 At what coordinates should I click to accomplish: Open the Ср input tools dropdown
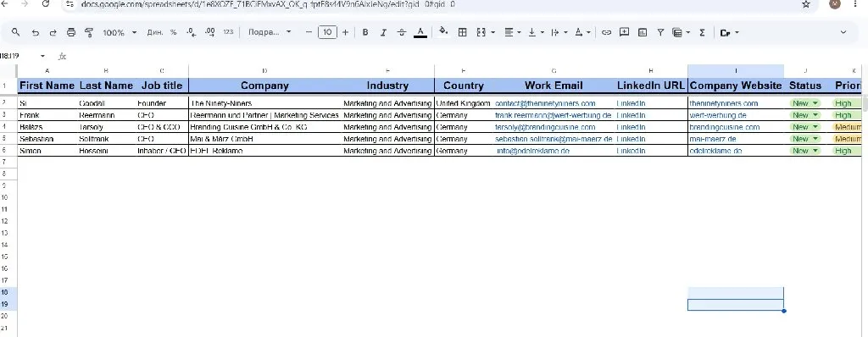point(729,33)
